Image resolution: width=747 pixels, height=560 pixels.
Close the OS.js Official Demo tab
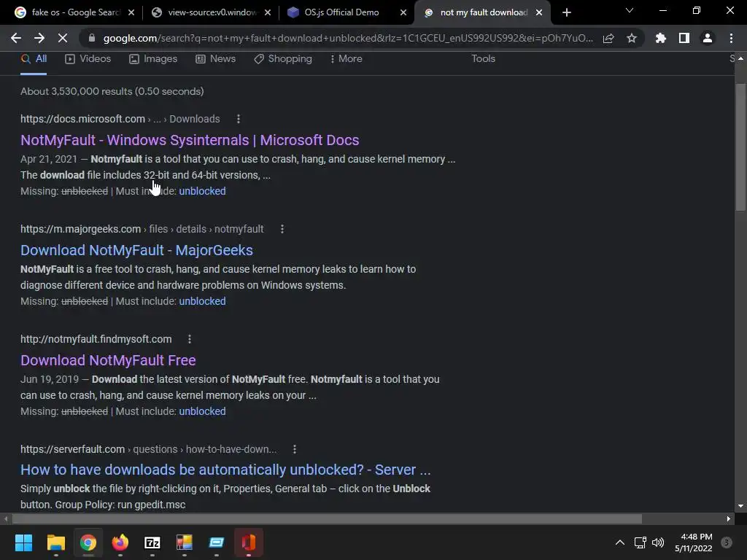403,12
